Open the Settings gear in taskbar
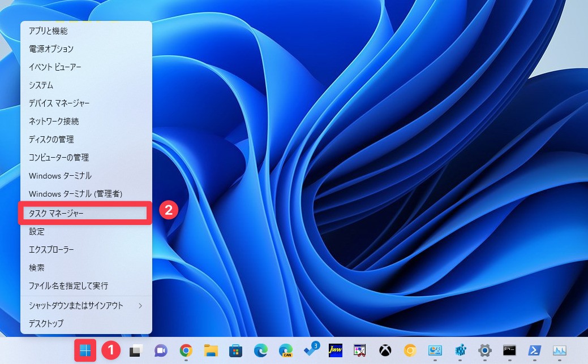 coord(484,350)
